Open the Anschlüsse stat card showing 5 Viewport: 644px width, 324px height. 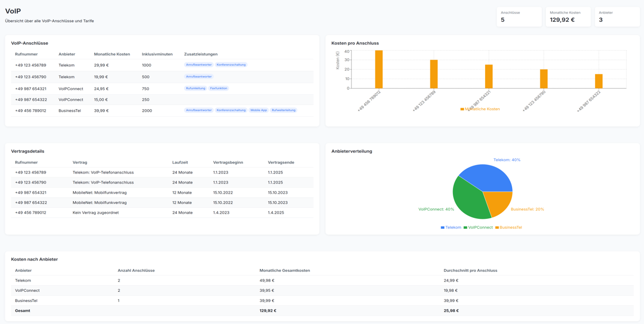(x=519, y=15)
